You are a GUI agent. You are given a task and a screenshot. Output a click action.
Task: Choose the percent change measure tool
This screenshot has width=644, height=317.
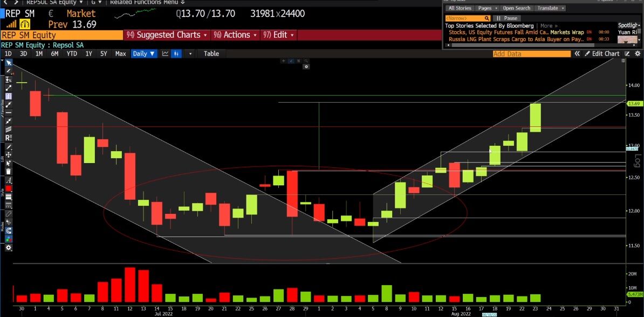9,79
